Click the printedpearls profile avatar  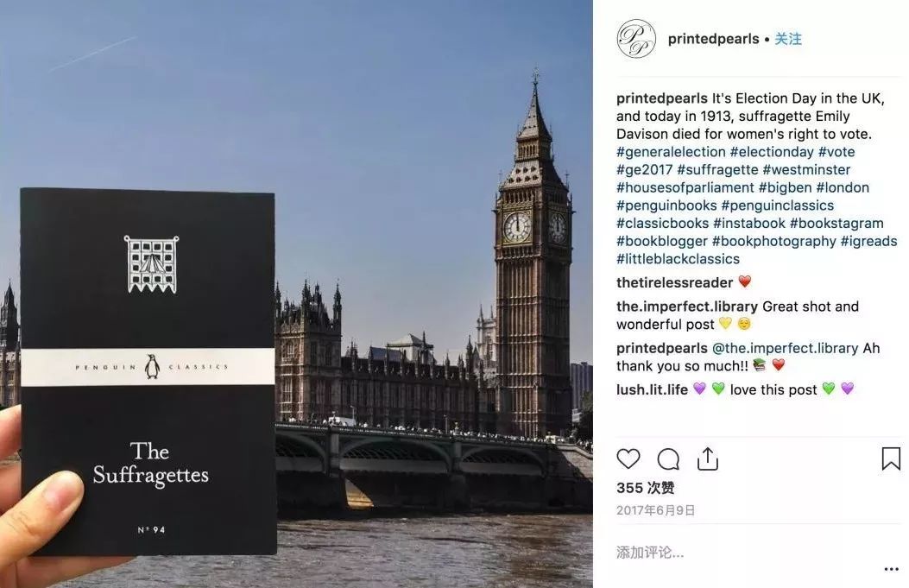(636, 39)
